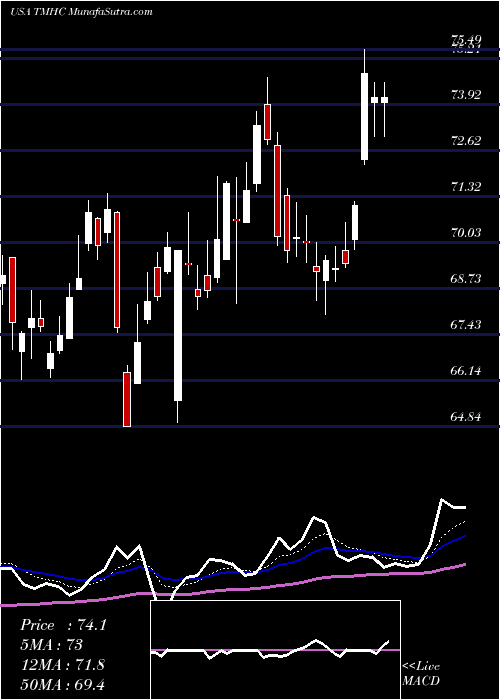
Task: Click the 70.03 price level label
Action: point(467,233)
